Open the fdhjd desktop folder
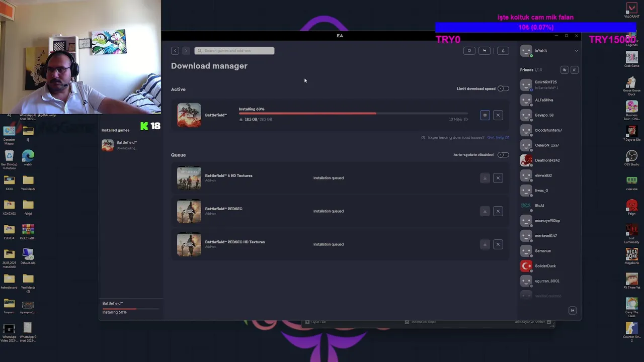 click(28, 207)
